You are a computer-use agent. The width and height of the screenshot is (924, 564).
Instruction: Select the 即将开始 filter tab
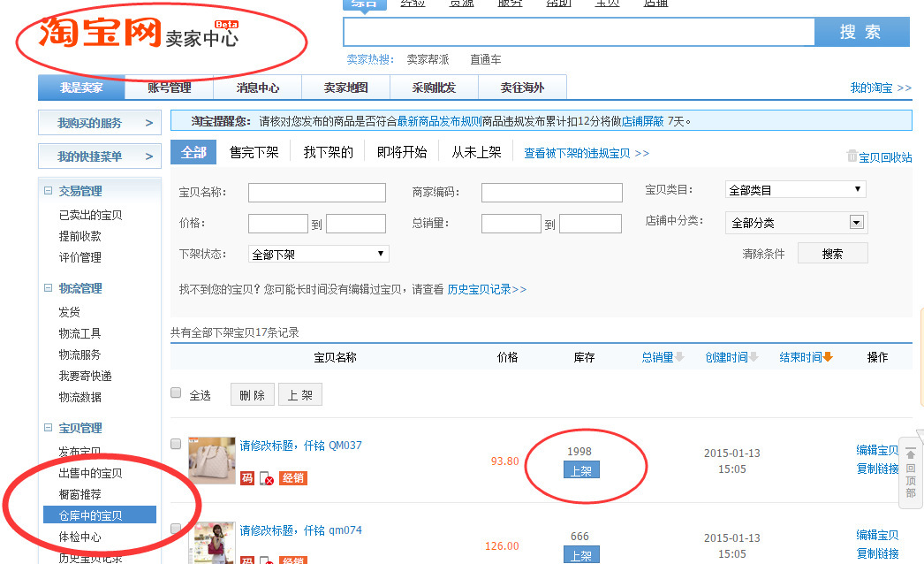tap(402, 152)
